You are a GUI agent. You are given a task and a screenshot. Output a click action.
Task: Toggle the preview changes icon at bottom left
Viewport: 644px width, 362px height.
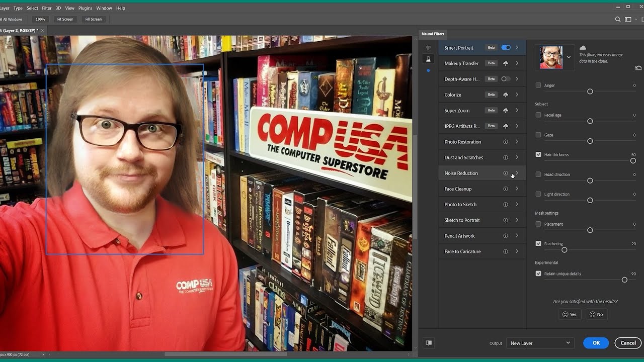429,343
